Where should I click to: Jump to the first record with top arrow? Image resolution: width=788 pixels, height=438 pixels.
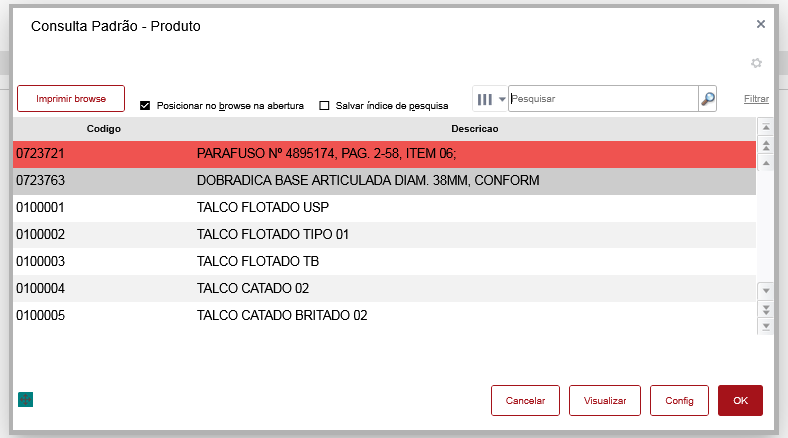[x=767, y=127]
